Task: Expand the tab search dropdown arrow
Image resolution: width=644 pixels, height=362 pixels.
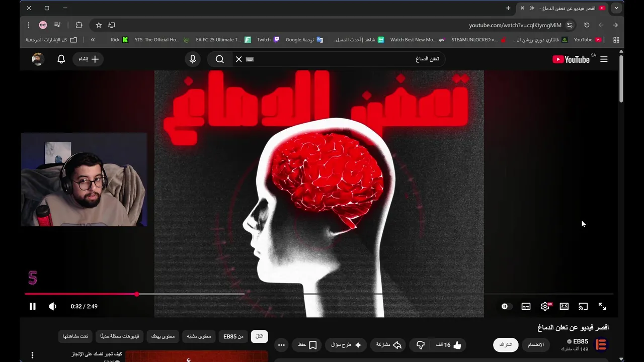Action: click(x=616, y=8)
